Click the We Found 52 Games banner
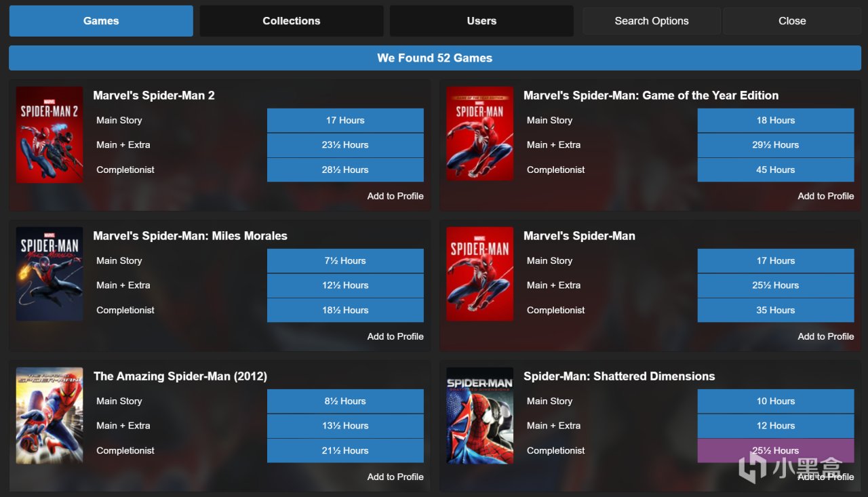This screenshot has height=497, width=868. point(435,58)
